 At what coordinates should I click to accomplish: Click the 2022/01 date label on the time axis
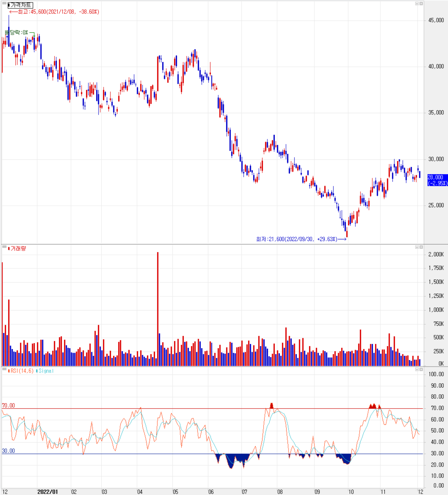(47, 492)
